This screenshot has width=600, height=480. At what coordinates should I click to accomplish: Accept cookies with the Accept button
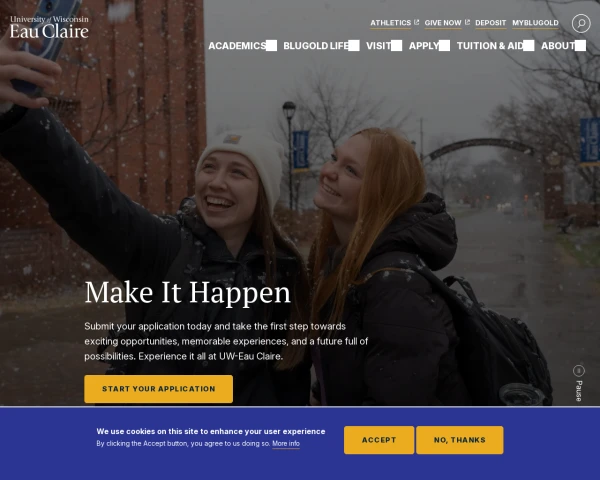click(379, 440)
